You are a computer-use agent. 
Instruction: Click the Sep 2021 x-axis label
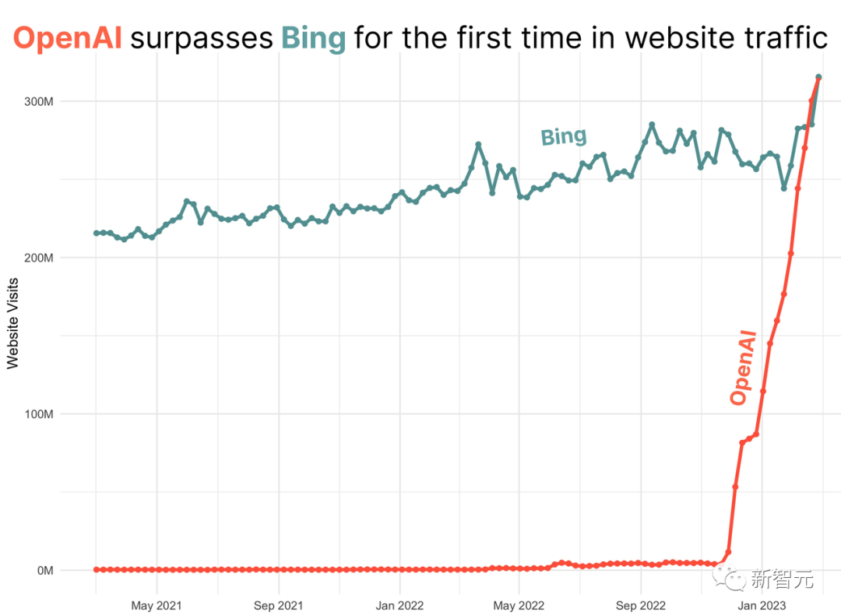click(x=278, y=606)
